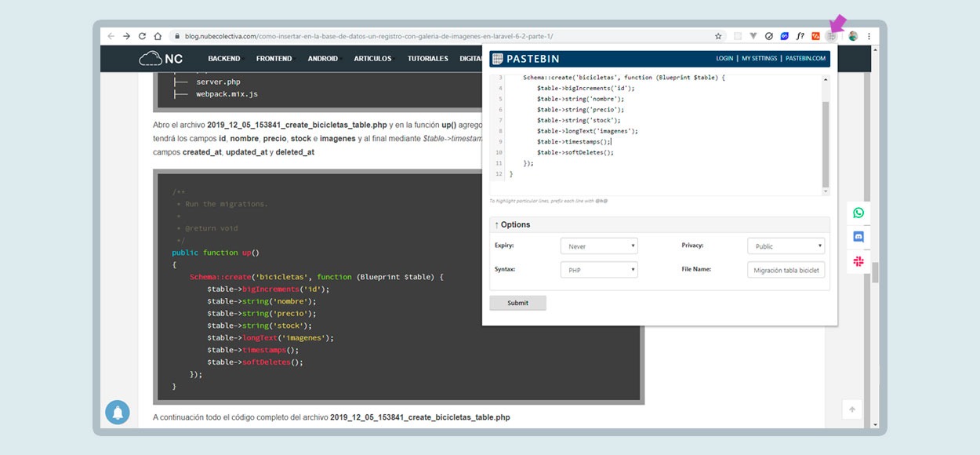This screenshot has width=980, height=455.
Task: Click inside the Pastebin code text area
Action: tap(655, 133)
